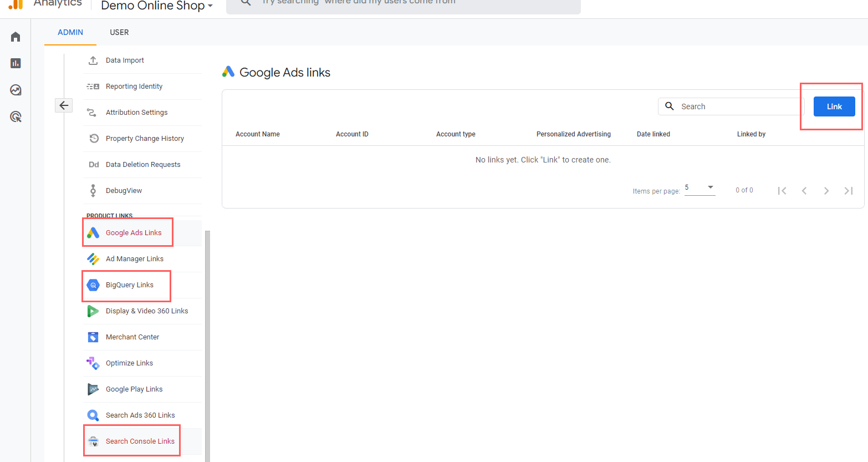Switch to the ADMIN tab
Viewport: 868px width, 462px height.
[70, 32]
